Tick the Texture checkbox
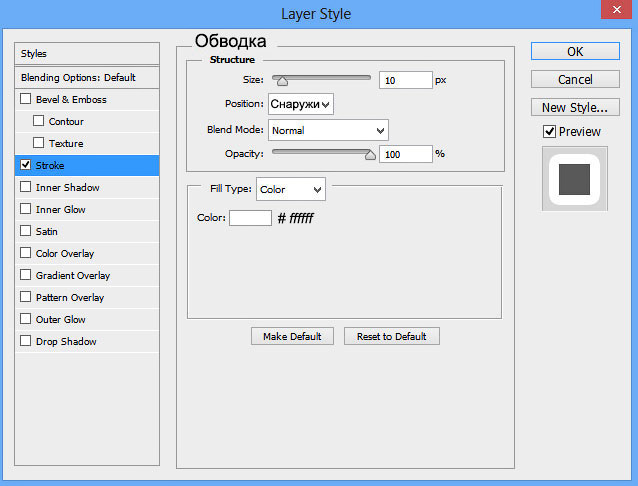The image size is (638, 486). pyautogui.click(x=38, y=143)
